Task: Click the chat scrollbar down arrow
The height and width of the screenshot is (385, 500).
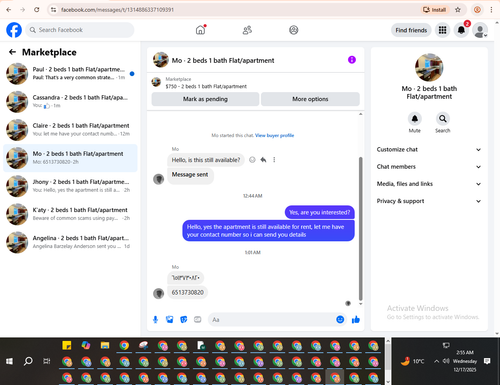Action: 360,304
